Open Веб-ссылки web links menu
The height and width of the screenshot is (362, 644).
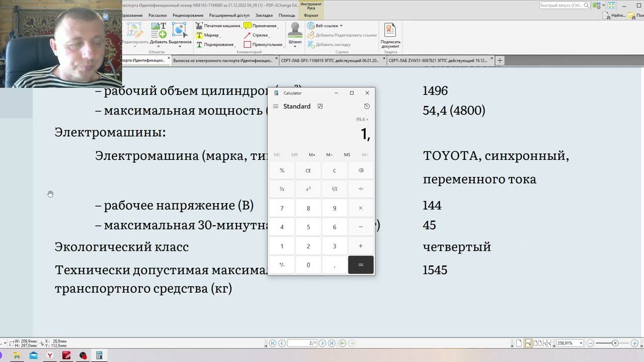point(325,26)
